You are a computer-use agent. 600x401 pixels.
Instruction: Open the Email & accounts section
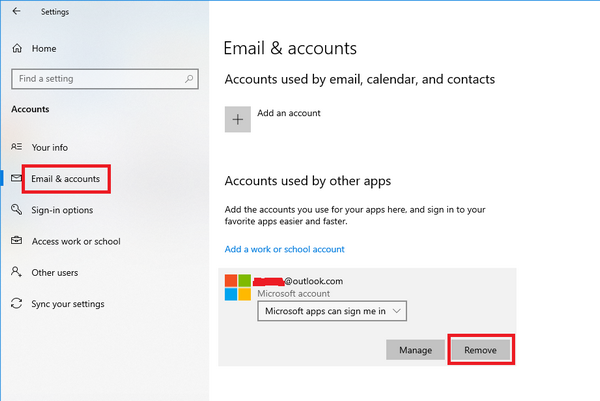coord(65,179)
